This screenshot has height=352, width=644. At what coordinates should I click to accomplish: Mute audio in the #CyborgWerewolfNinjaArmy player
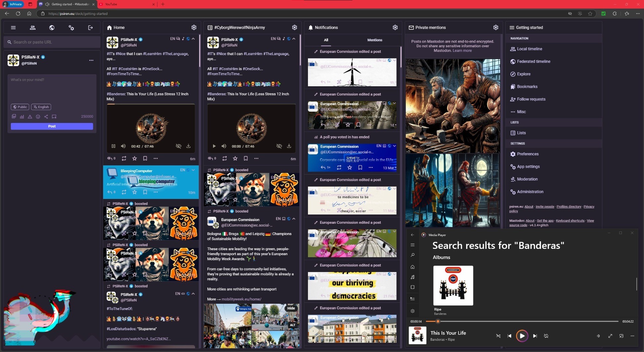(224, 146)
